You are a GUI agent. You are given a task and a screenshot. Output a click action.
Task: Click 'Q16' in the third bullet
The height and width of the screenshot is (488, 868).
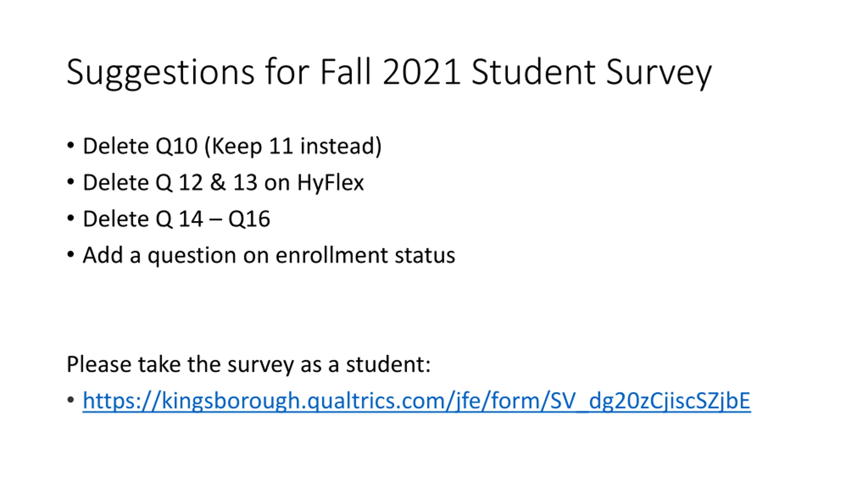tap(249, 219)
